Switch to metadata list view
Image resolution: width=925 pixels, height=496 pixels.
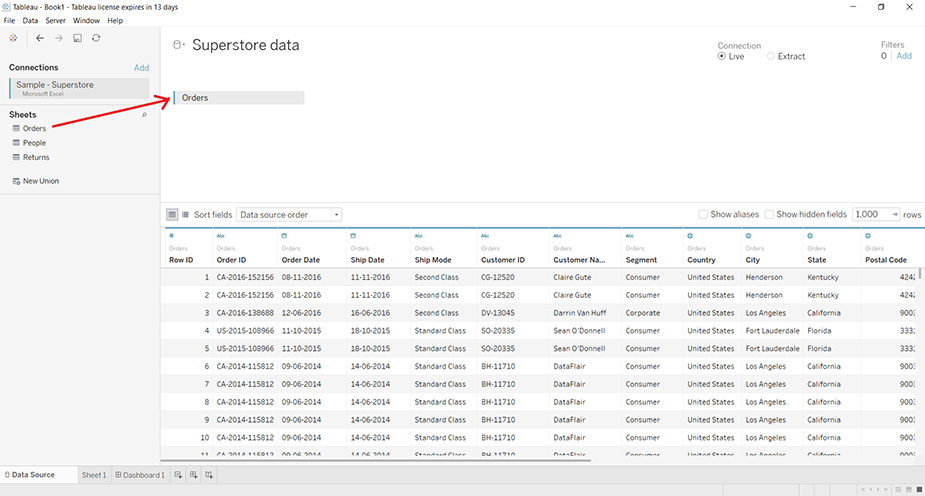point(185,215)
